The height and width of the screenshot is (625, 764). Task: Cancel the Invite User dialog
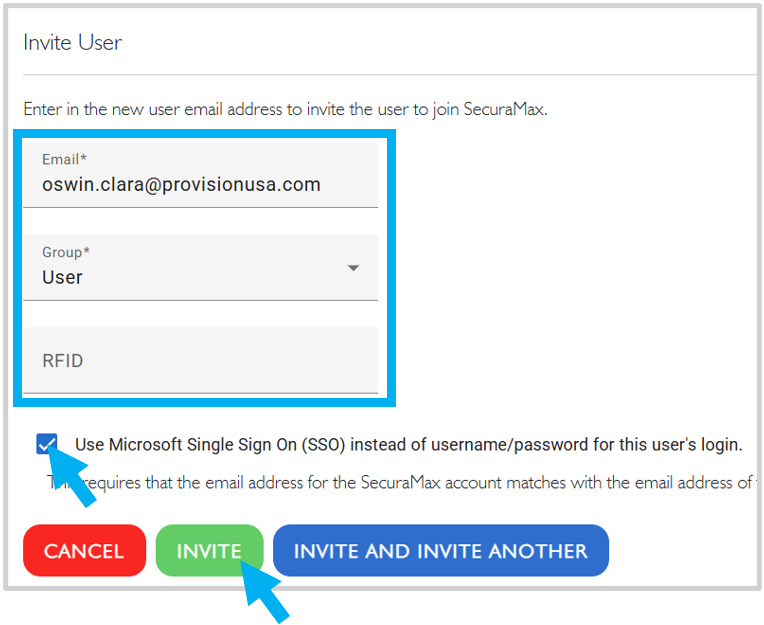84,550
